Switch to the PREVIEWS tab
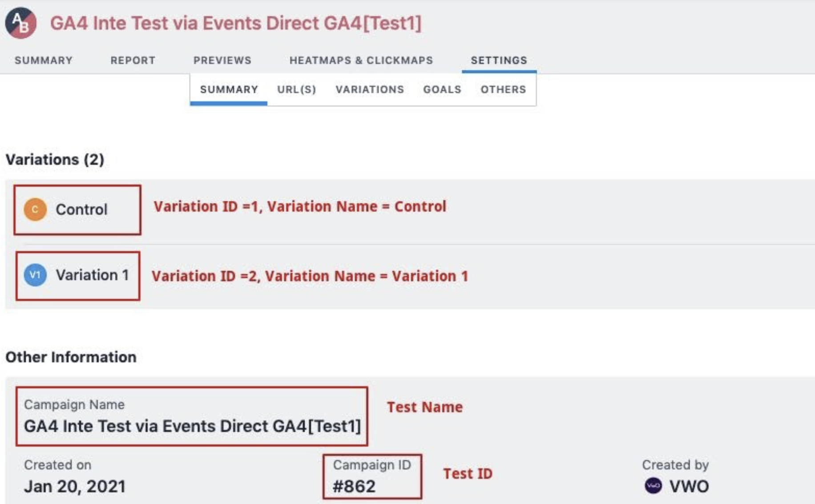Screen dimensions: 815x504 point(222,60)
